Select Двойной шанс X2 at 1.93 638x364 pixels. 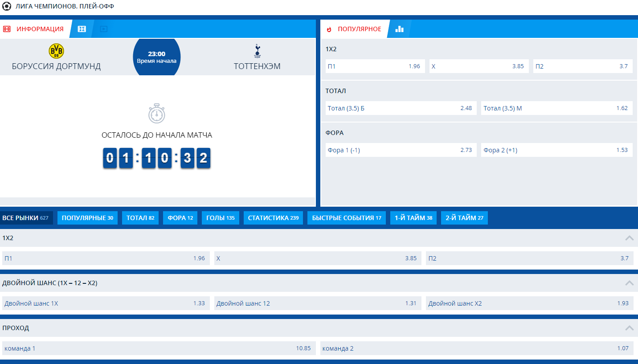[x=530, y=303]
